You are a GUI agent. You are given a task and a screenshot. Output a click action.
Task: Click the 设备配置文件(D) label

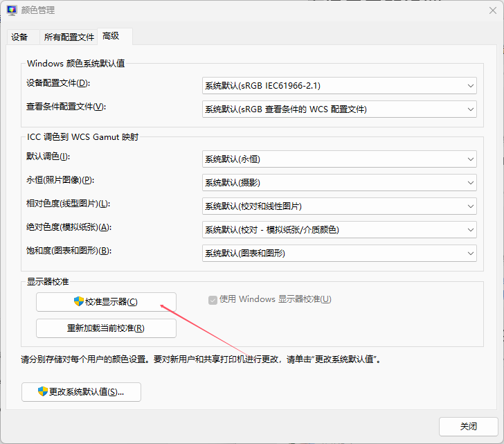(58, 83)
